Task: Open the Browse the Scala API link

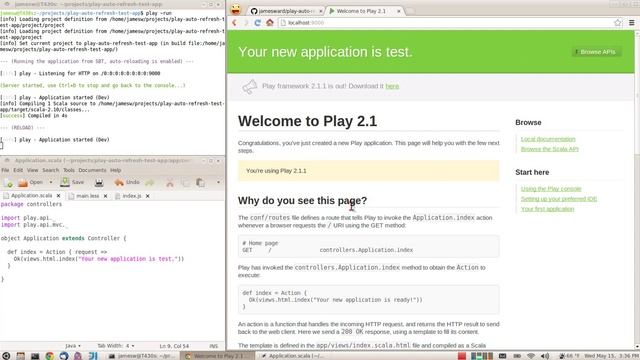Action: [x=549, y=149]
